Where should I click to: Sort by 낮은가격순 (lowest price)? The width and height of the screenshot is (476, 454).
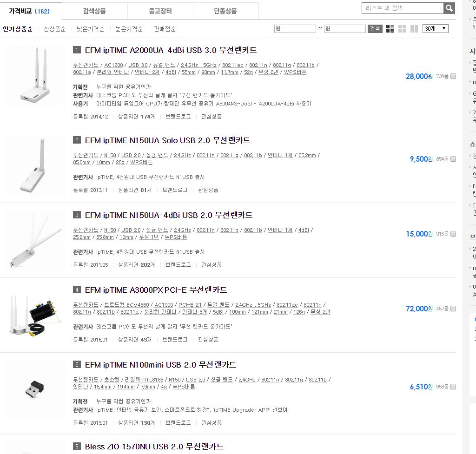click(90, 29)
